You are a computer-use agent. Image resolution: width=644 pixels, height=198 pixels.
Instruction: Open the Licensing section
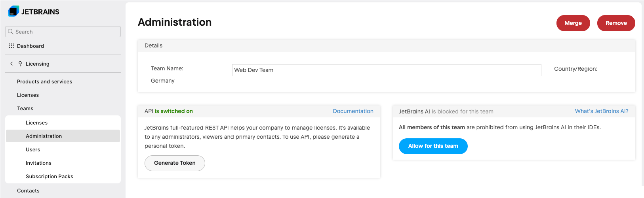(x=38, y=64)
